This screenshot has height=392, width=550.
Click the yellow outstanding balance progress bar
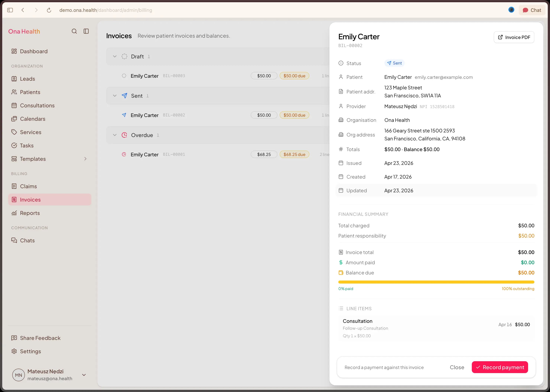tap(436, 282)
